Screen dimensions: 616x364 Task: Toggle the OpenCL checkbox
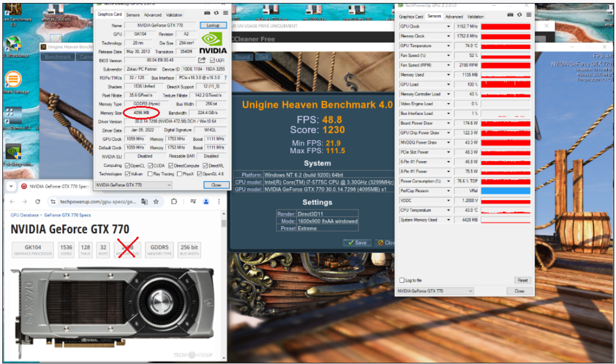pos(127,166)
